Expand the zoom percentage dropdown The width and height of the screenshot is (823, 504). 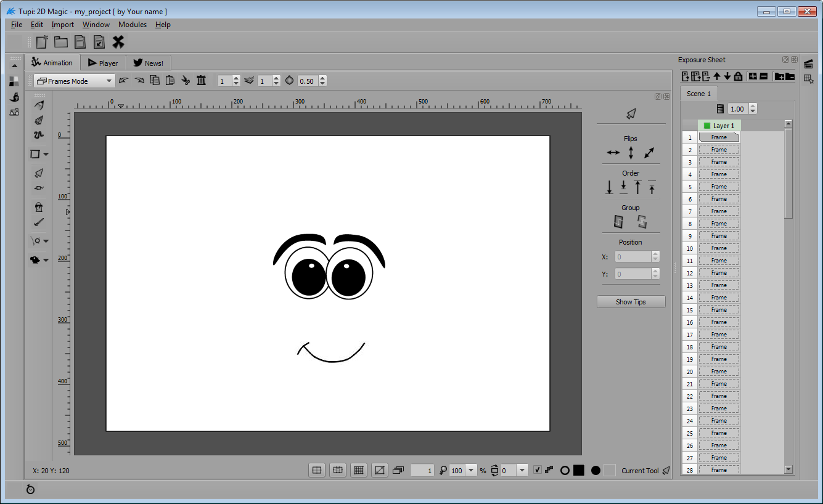pos(472,470)
